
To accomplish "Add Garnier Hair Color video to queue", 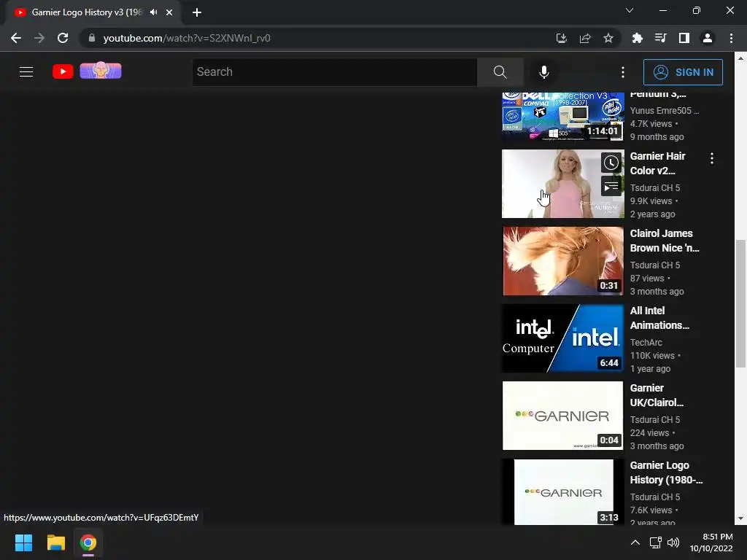I will (611, 186).
